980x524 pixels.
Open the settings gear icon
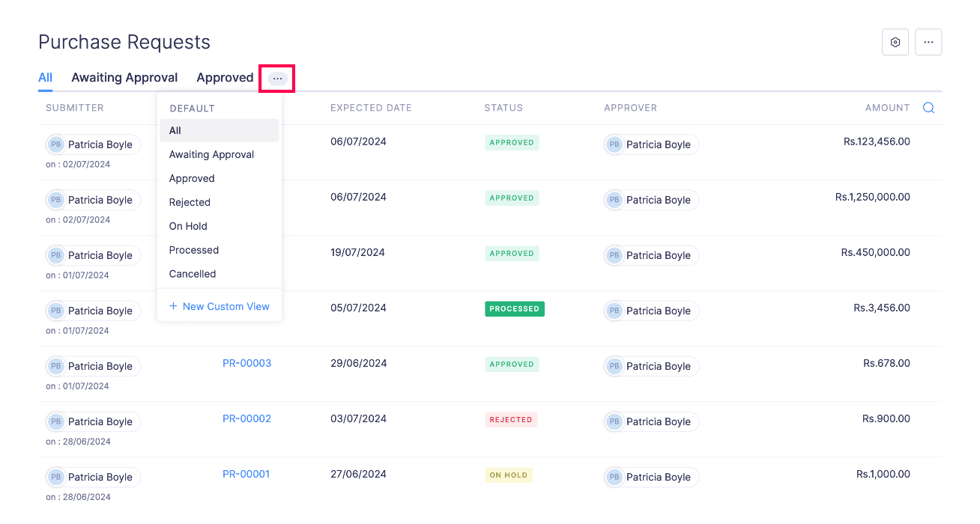(x=895, y=43)
